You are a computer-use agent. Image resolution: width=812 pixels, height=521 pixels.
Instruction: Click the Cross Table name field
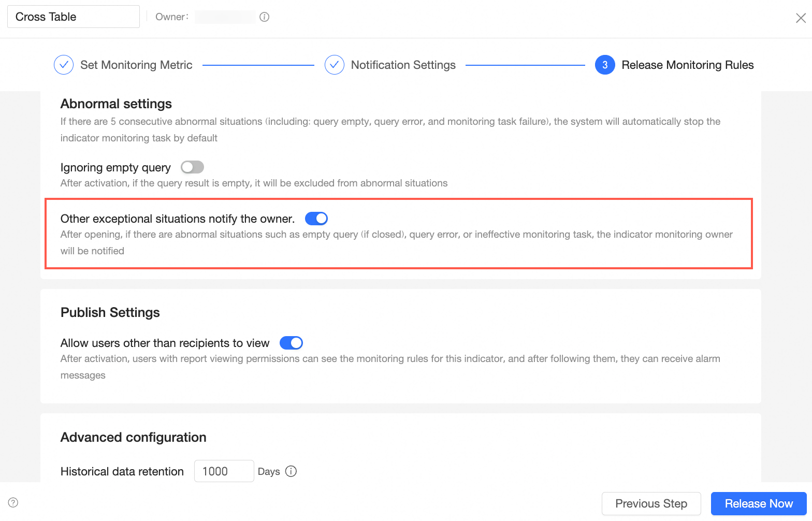(x=74, y=17)
